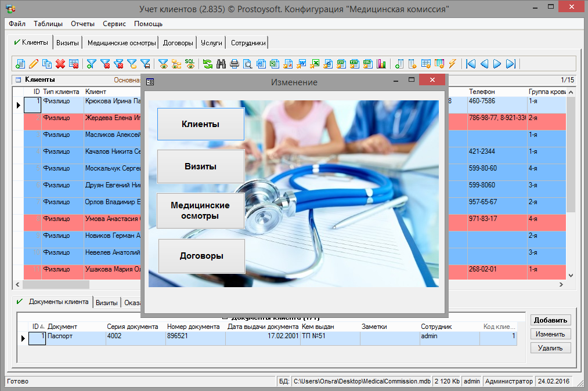The height and width of the screenshot is (391, 588).
Task: Collapse the Клиенты table panel header icon
Action: [18, 80]
